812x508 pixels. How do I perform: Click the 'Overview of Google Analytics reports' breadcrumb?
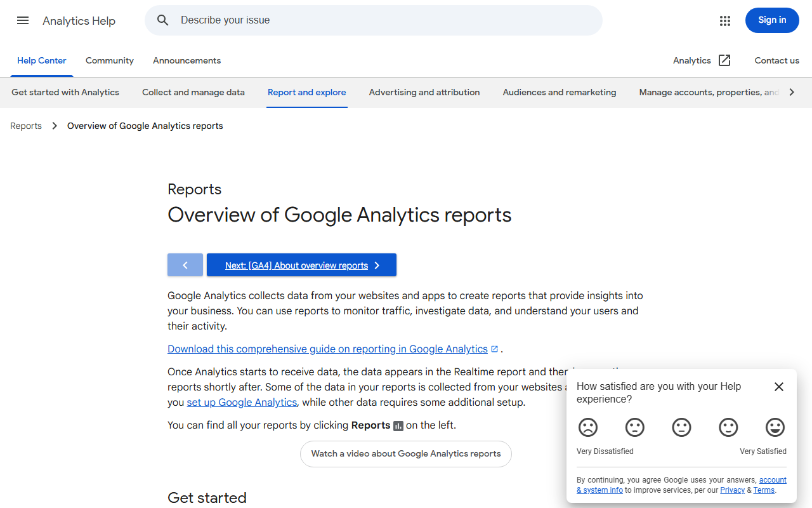coord(145,126)
